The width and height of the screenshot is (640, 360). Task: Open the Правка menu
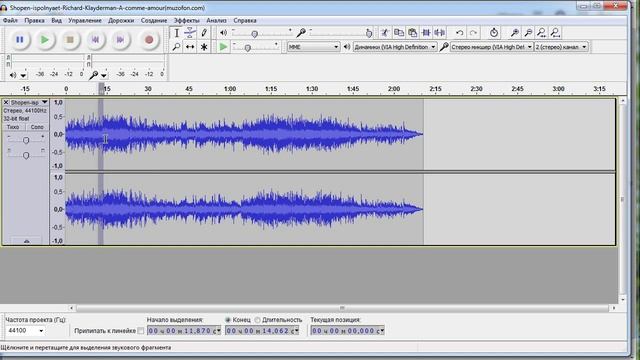34,20
